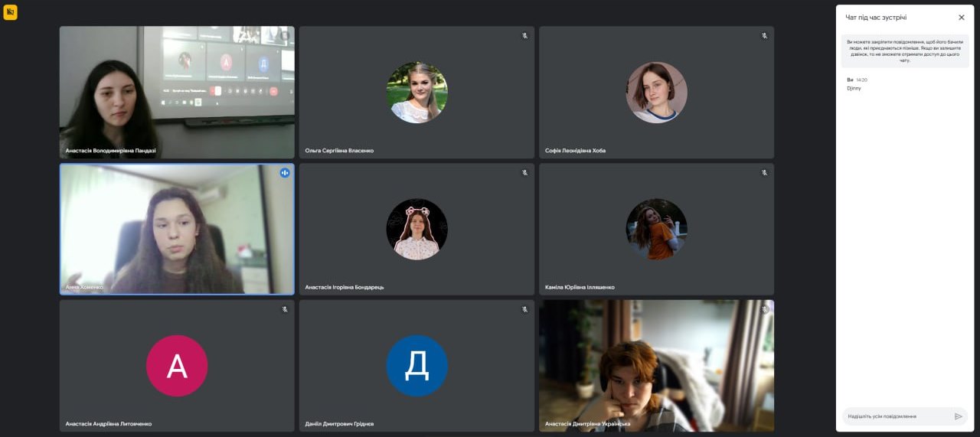The height and width of the screenshot is (437, 980).
Task: Click muted mic icon on Анастасія Андріївна Литовченко tile
Action: tap(285, 309)
